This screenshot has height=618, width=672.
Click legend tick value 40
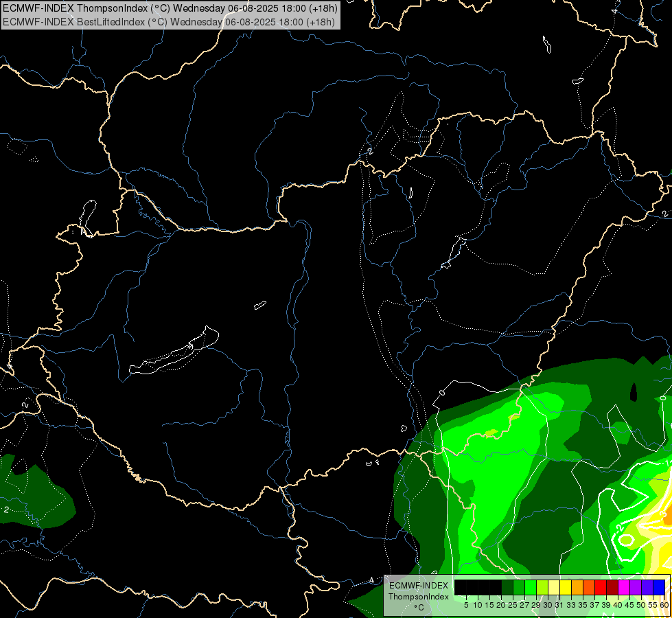pyautogui.click(x=618, y=605)
